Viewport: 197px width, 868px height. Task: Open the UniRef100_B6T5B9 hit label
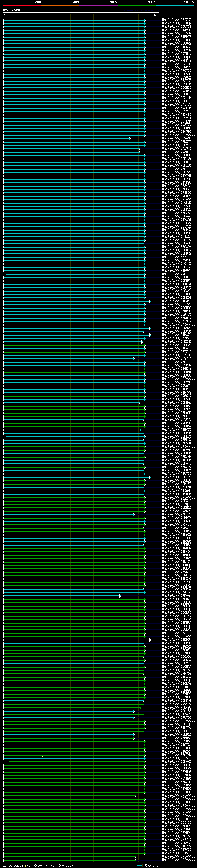(177, 33)
